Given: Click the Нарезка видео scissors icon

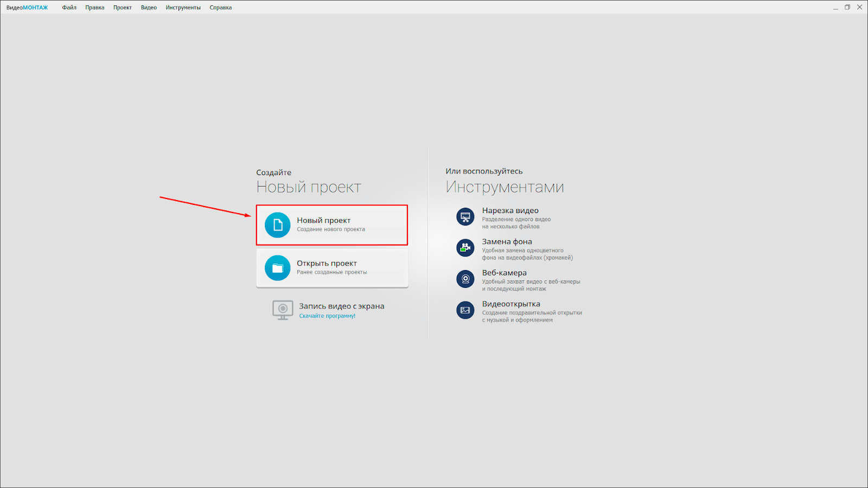Looking at the screenshot, I should [x=465, y=217].
